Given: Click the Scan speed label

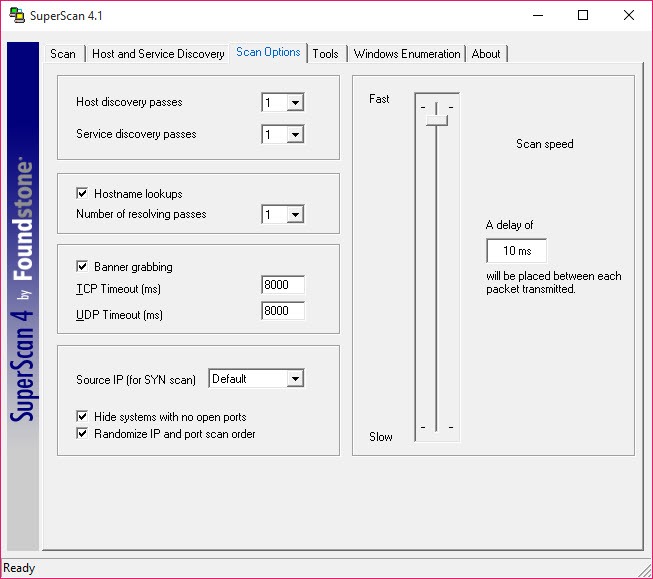Looking at the screenshot, I should click(545, 144).
